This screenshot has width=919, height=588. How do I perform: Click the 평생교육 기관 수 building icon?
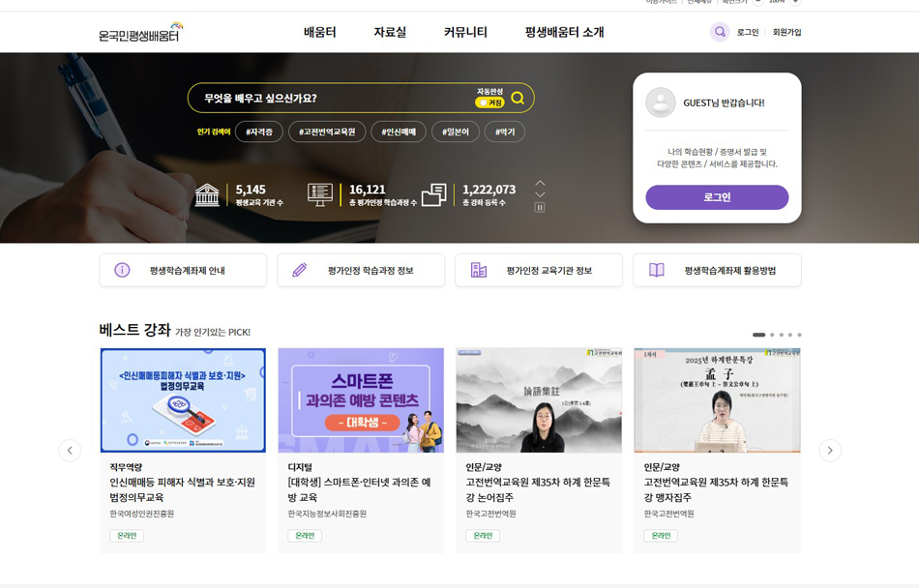[207, 195]
